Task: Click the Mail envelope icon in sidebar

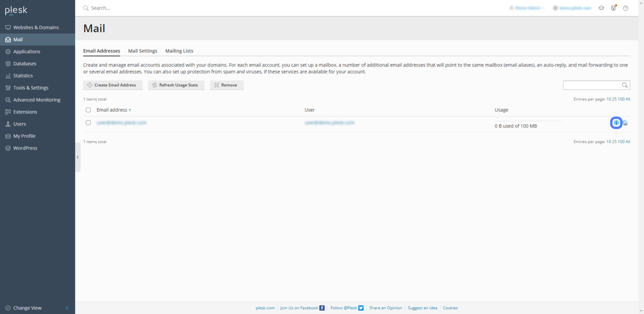Action: tap(8, 40)
